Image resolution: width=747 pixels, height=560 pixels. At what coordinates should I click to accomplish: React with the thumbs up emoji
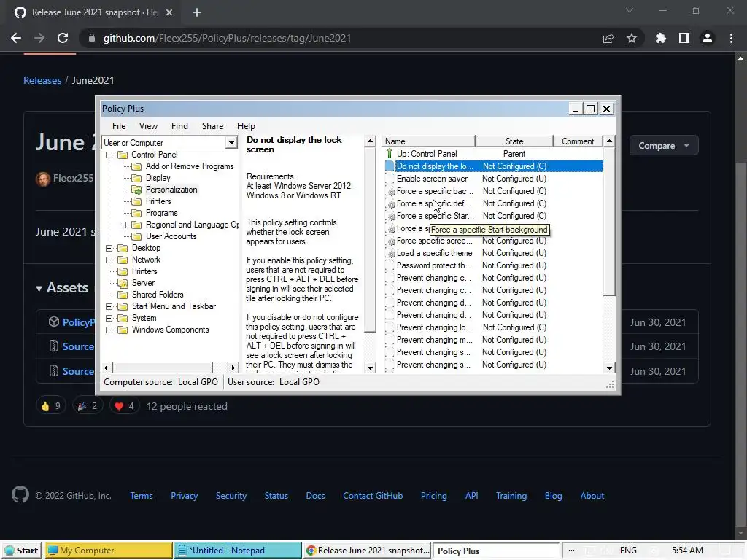click(x=51, y=406)
